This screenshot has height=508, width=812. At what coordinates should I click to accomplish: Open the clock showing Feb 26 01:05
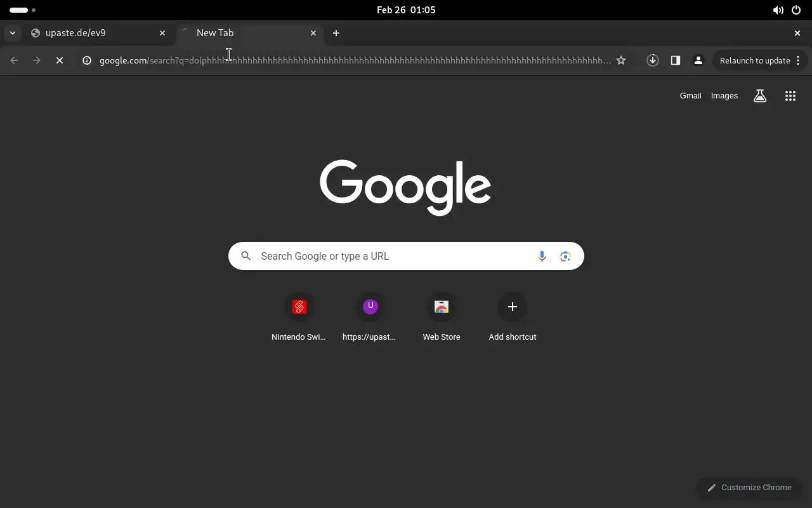406,10
